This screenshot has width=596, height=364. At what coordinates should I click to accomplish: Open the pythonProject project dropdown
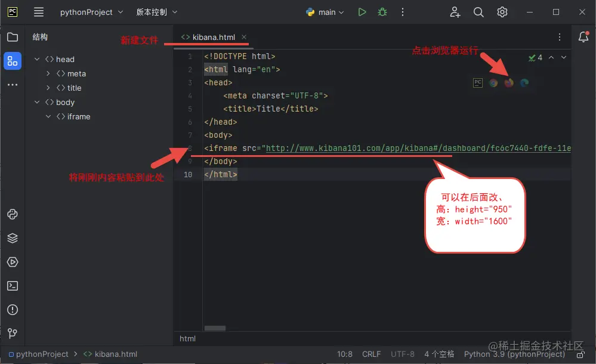(x=92, y=12)
